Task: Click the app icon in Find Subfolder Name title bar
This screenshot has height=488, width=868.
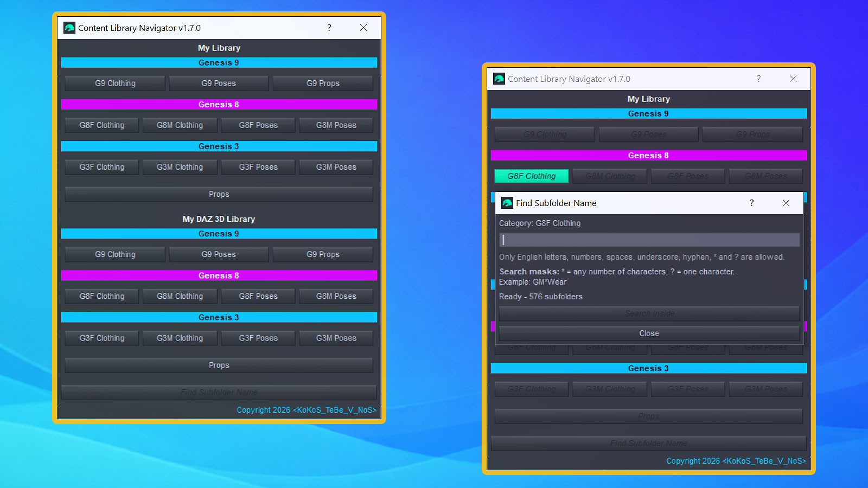Action: click(507, 203)
